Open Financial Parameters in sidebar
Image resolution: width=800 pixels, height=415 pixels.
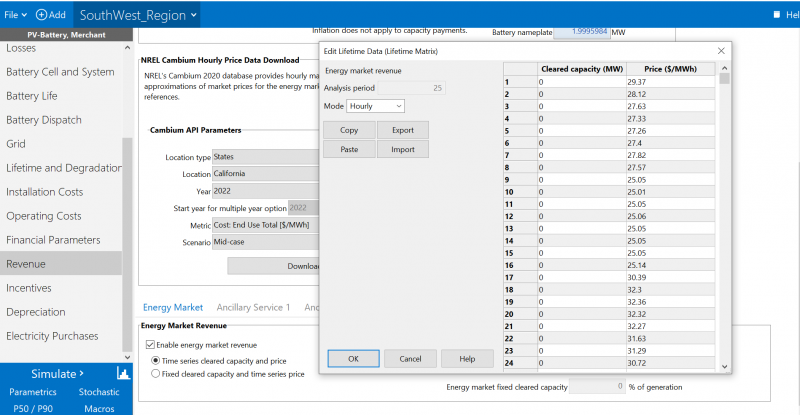[53, 240]
